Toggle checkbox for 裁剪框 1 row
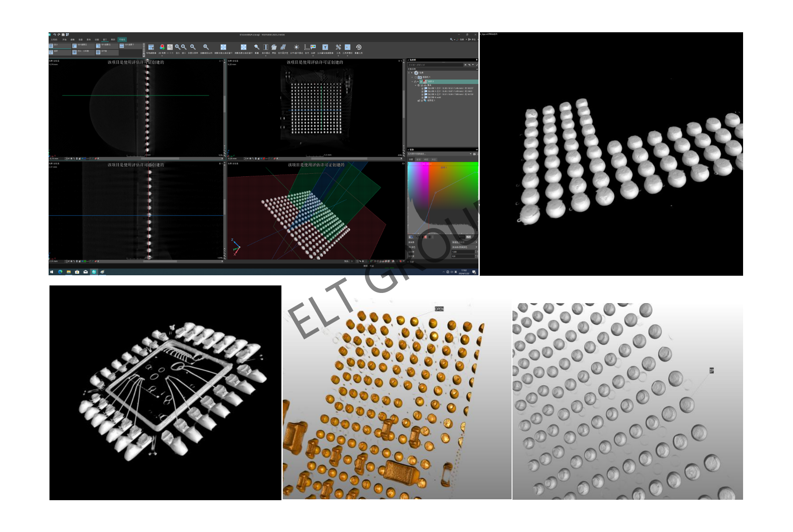 [422, 101]
